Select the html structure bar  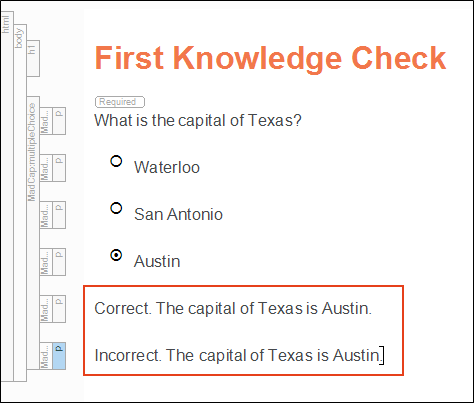coord(7,196)
